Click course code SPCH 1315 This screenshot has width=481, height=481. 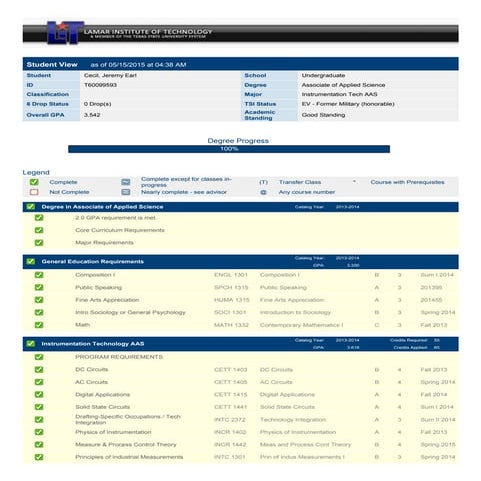pyautogui.click(x=231, y=287)
